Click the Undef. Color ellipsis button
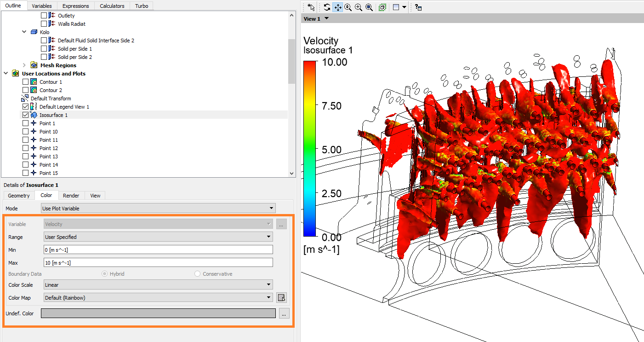The height and width of the screenshot is (342, 644). [284, 313]
